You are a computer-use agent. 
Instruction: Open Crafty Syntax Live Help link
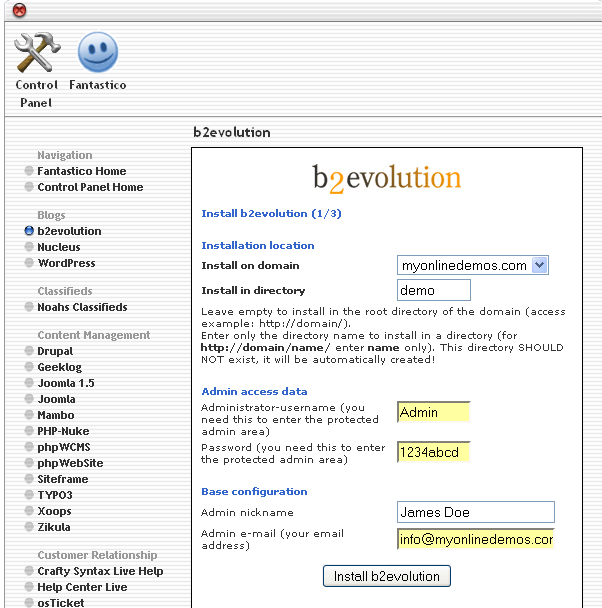[100, 571]
